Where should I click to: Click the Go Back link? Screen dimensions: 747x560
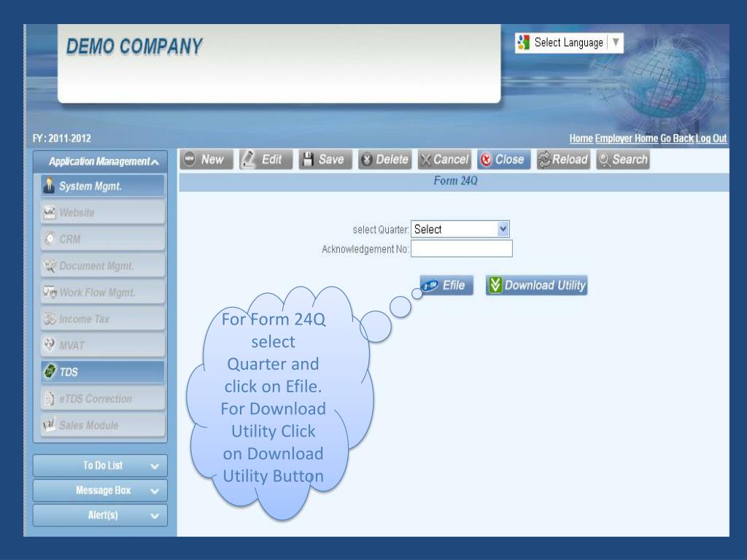pyautogui.click(x=677, y=139)
